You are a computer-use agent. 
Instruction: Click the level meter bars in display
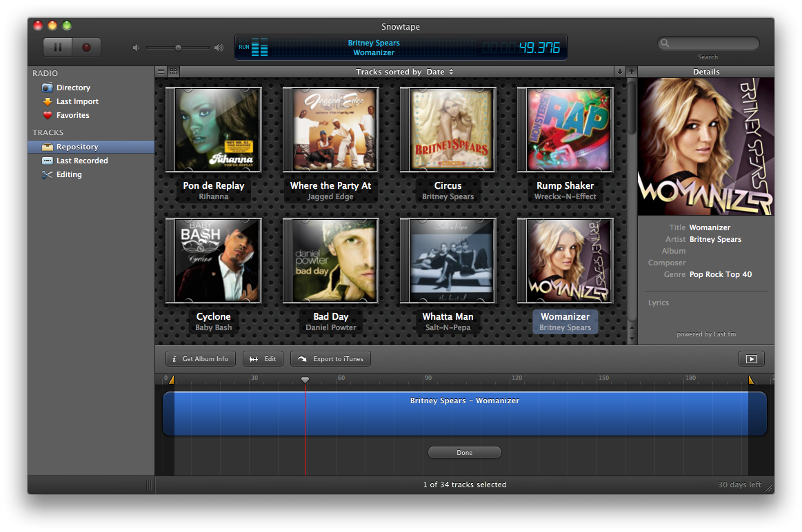click(x=259, y=47)
